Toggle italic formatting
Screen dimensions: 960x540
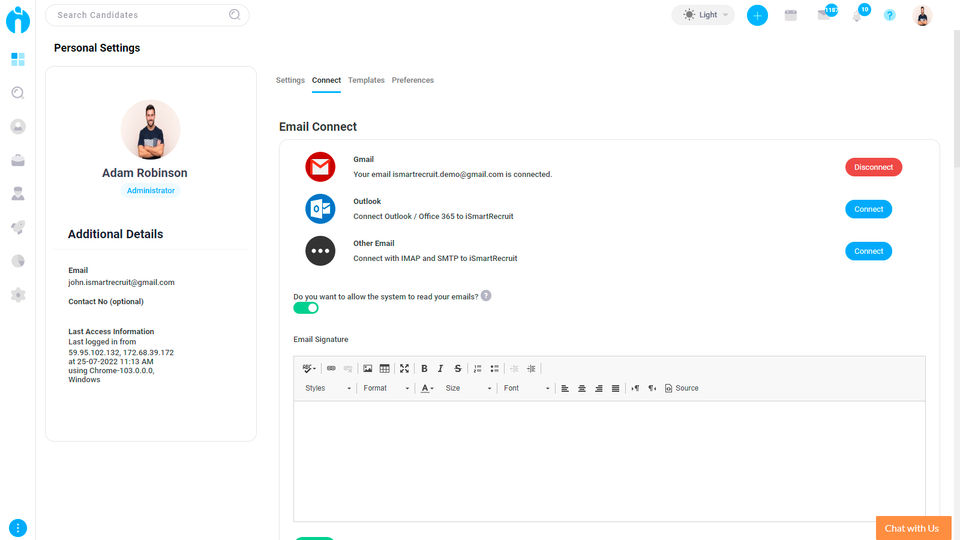pos(440,369)
